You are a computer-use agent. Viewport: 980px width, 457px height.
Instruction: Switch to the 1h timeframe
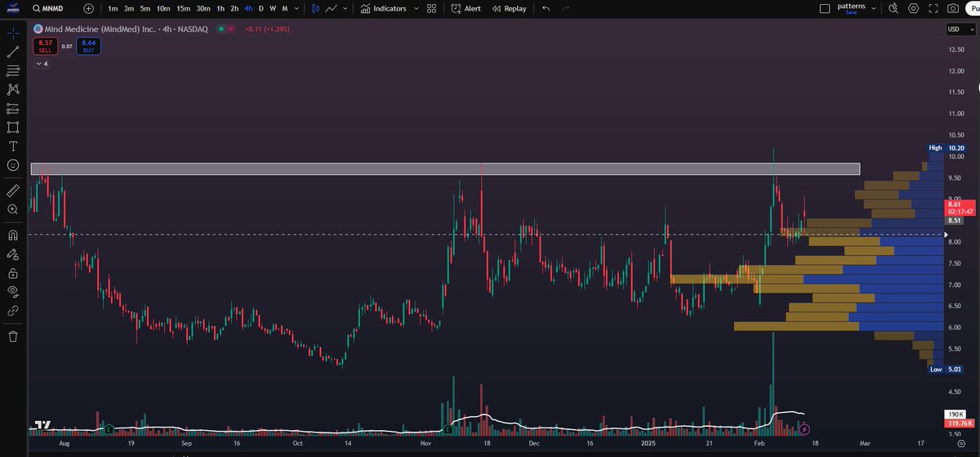pos(220,8)
